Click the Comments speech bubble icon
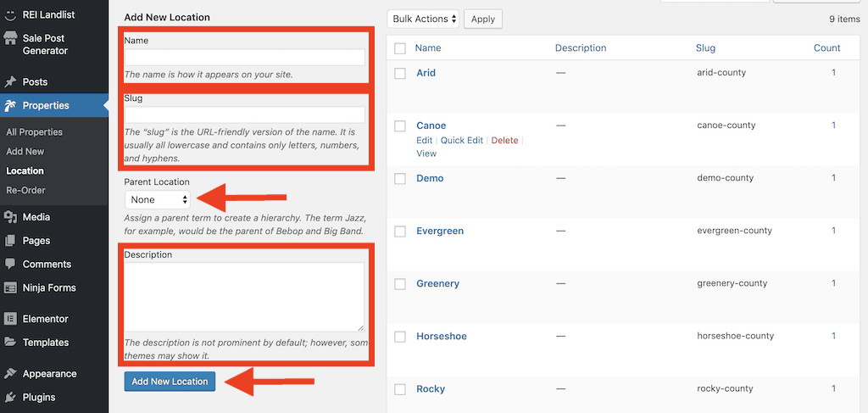 pos(10,264)
